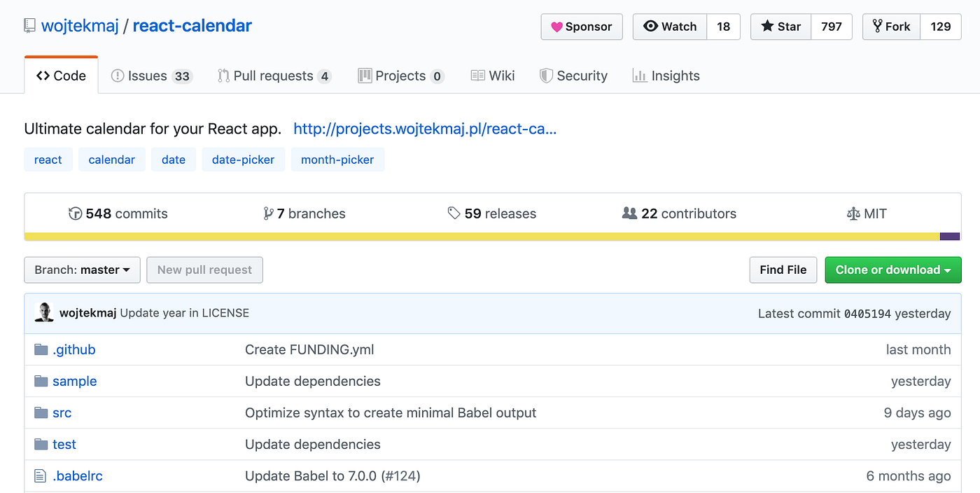
Task: Open the commit hash 0405194
Action: click(x=867, y=314)
